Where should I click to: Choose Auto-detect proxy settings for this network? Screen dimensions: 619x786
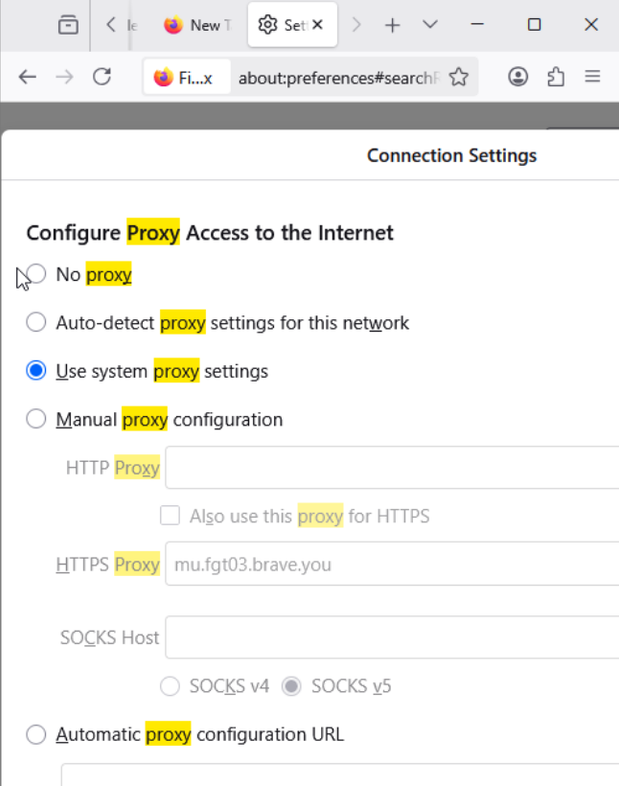(37, 322)
